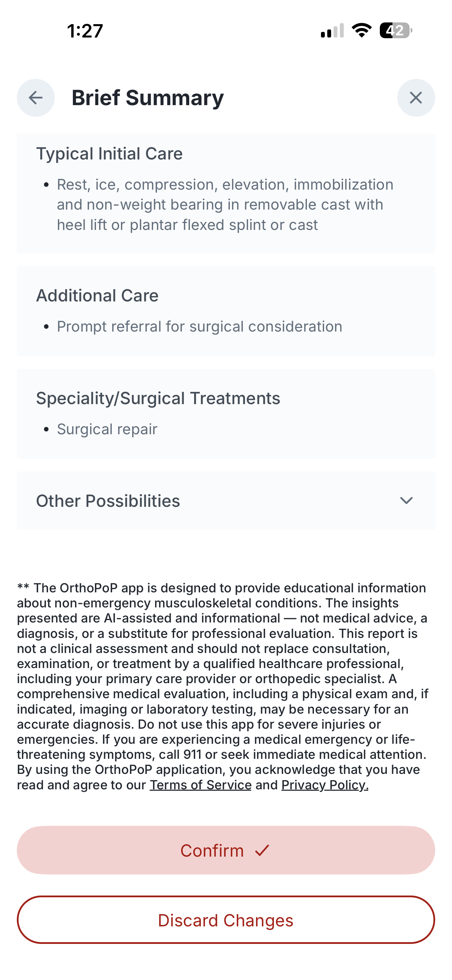Tap the Wi-Fi status icon

pos(362,30)
